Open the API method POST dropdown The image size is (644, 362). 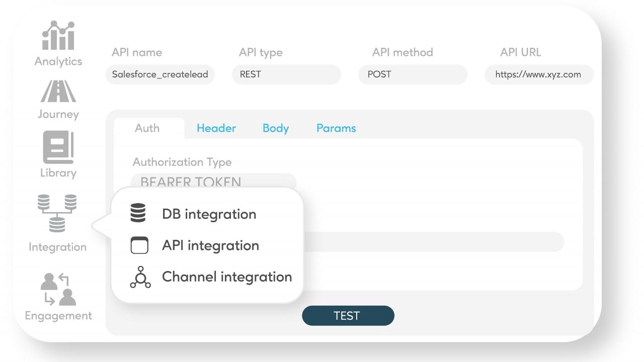coord(413,74)
